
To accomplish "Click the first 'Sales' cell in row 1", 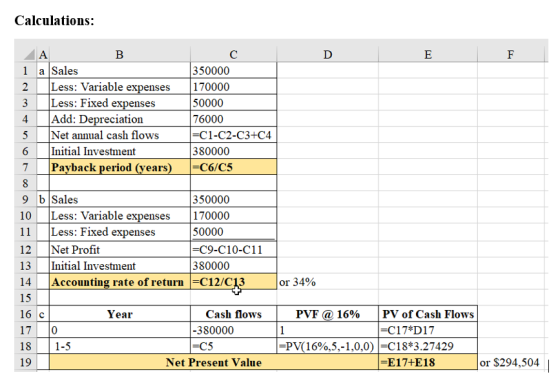I will [120, 71].
